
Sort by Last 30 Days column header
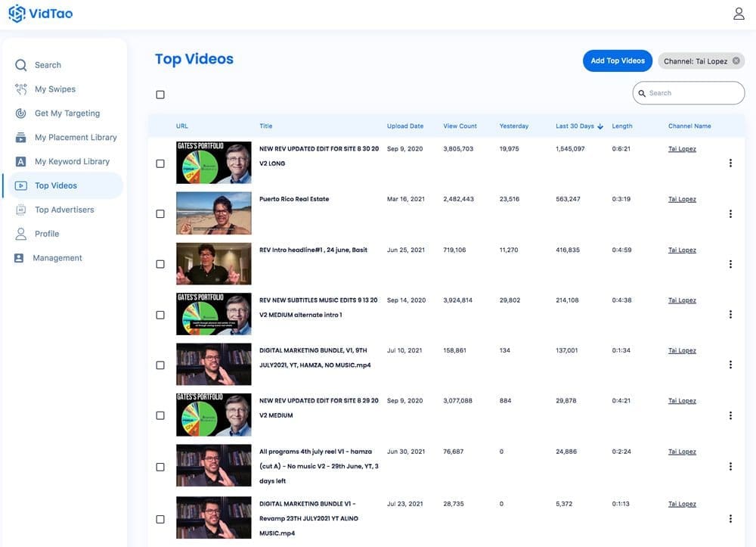click(575, 126)
